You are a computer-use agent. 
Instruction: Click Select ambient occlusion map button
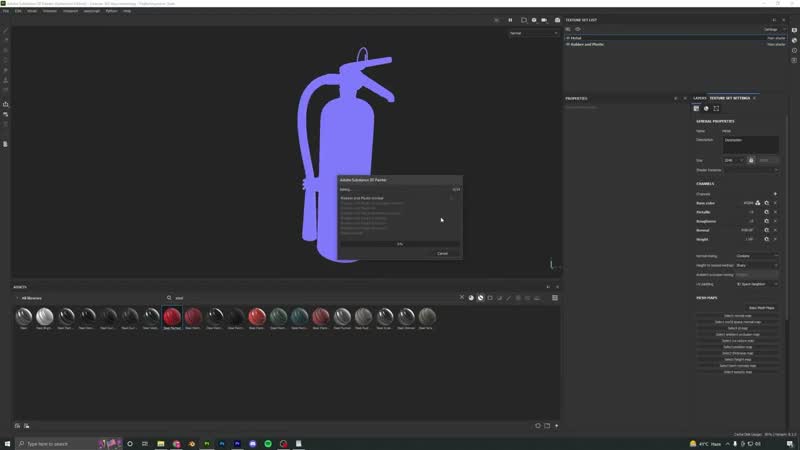click(x=738, y=335)
